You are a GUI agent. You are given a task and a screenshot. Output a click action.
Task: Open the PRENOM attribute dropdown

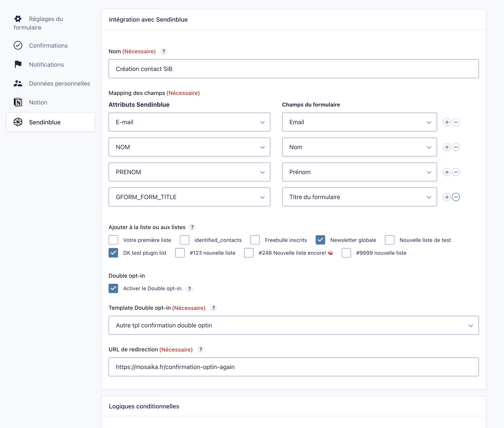(189, 172)
